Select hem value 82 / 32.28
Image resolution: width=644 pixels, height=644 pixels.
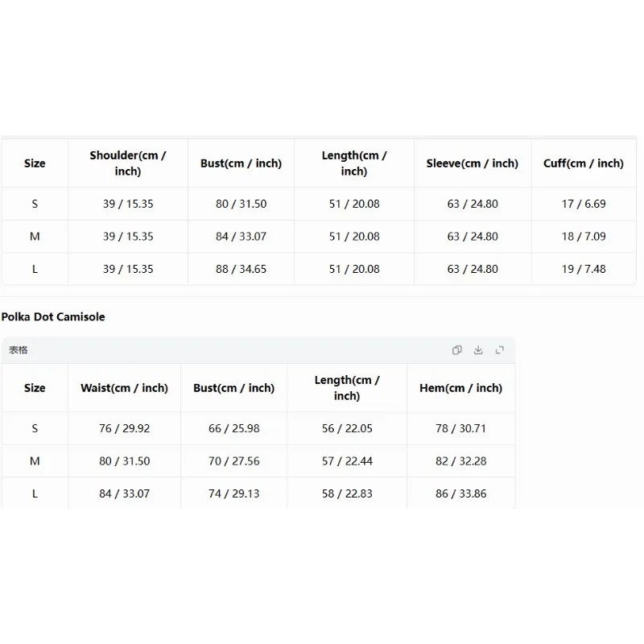click(x=460, y=460)
